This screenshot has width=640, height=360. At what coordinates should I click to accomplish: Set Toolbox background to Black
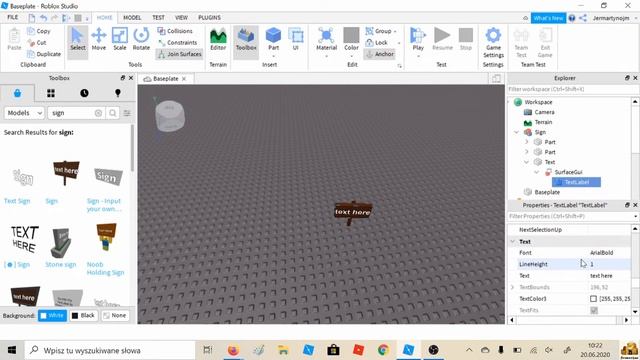point(83,316)
